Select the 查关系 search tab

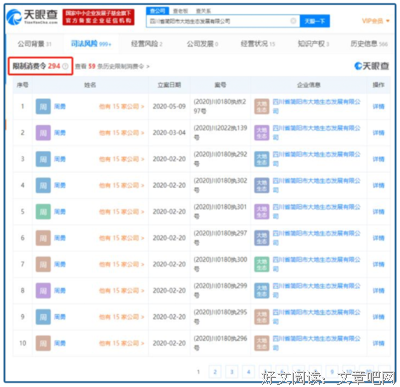[203, 11]
